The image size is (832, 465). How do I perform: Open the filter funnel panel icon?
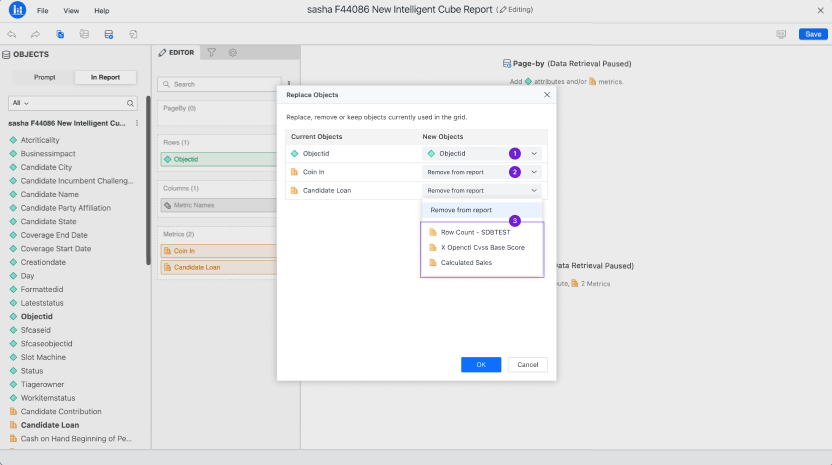click(x=211, y=52)
